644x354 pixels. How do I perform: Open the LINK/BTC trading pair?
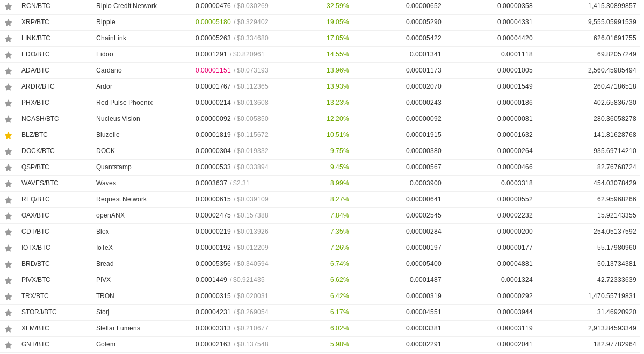tap(36, 38)
